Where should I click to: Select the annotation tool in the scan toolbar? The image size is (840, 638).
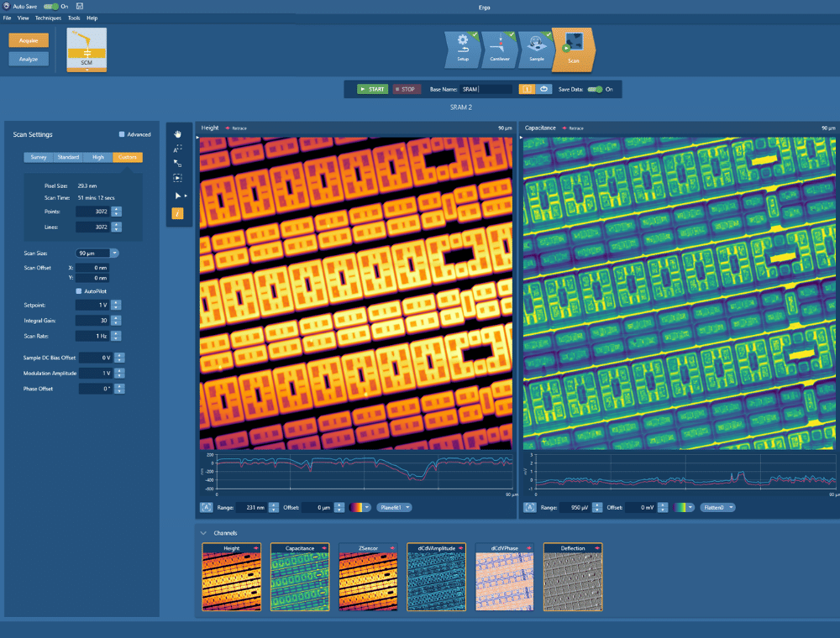click(x=177, y=147)
